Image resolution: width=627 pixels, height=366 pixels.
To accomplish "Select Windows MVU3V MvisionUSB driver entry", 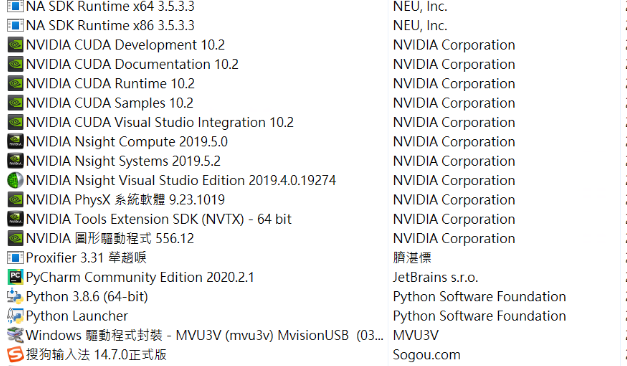I will [204, 335].
